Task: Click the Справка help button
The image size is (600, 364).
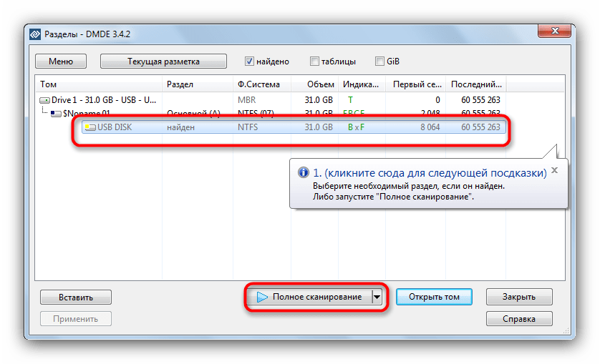Action: [x=519, y=319]
